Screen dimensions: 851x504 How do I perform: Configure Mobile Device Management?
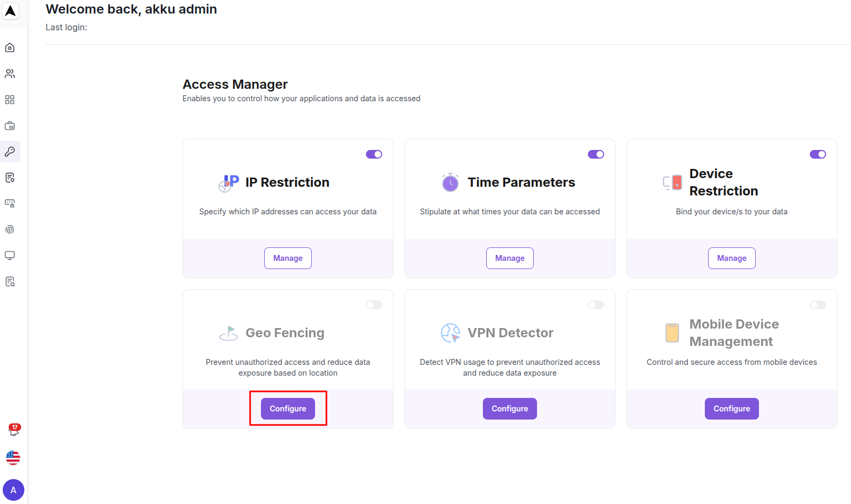coord(732,409)
